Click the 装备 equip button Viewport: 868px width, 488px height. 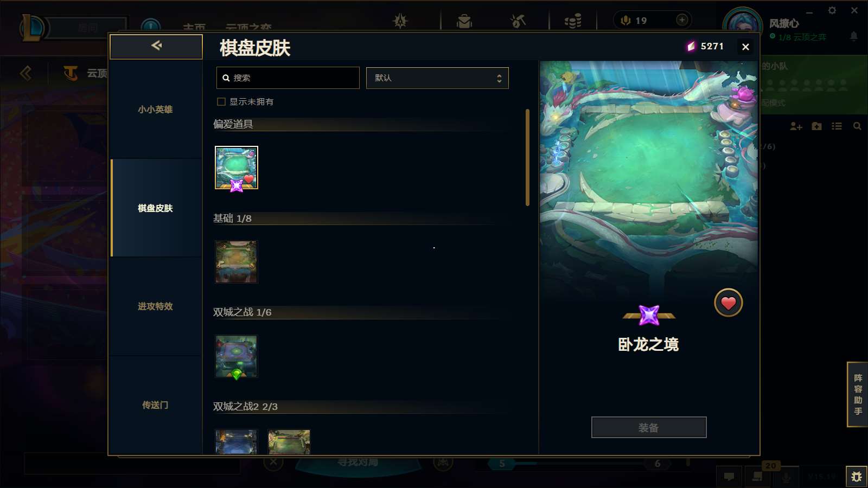(649, 427)
